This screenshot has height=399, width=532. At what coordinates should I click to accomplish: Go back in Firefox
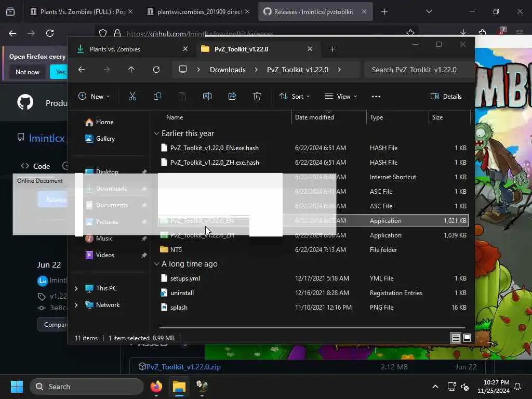click(12, 33)
